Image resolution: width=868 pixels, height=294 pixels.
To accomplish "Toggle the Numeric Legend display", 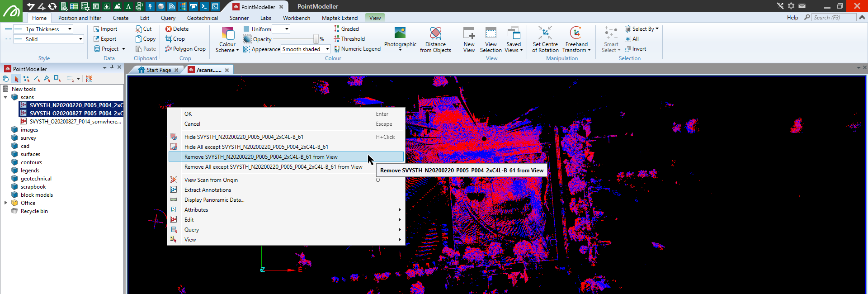I will point(357,49).
